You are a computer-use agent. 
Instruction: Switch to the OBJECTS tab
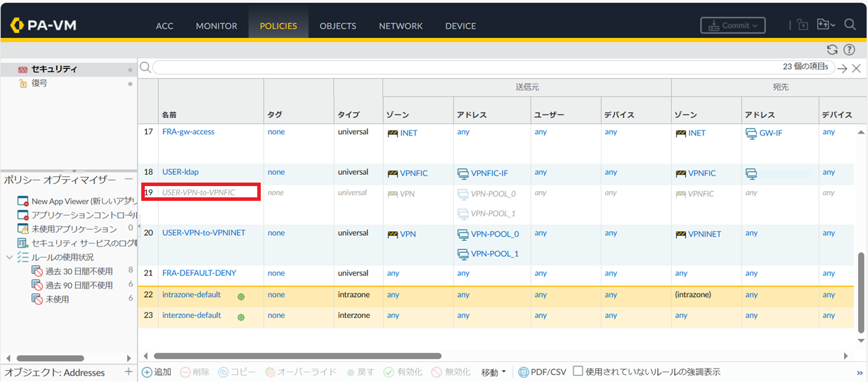[x=337, y=26]
